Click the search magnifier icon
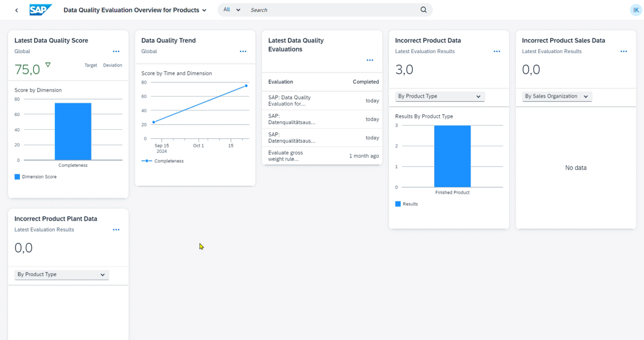The width and height of the screenshot is (644, 340). coord(423,10)
